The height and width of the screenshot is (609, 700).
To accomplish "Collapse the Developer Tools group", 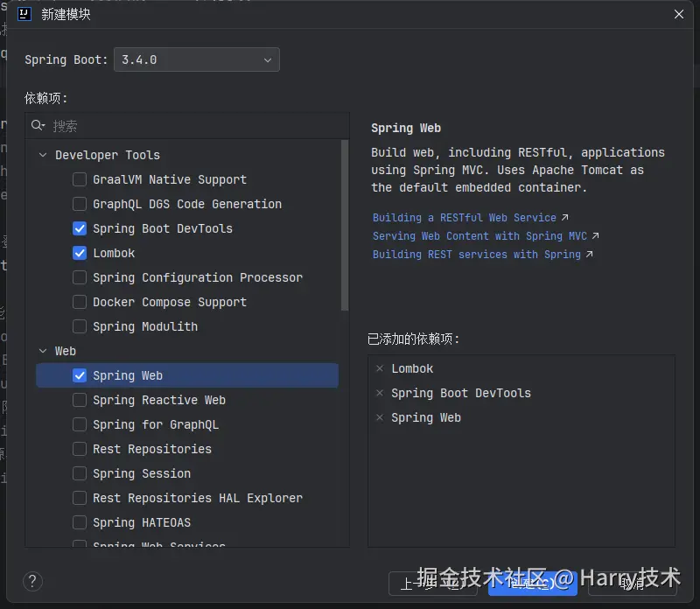I will [x=43, y=155].
